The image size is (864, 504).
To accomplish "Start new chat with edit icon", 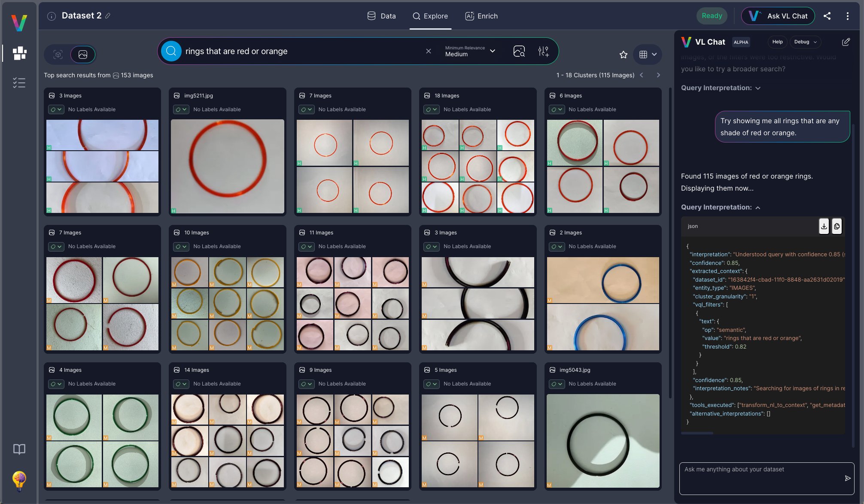I will (x=846, y=42).
